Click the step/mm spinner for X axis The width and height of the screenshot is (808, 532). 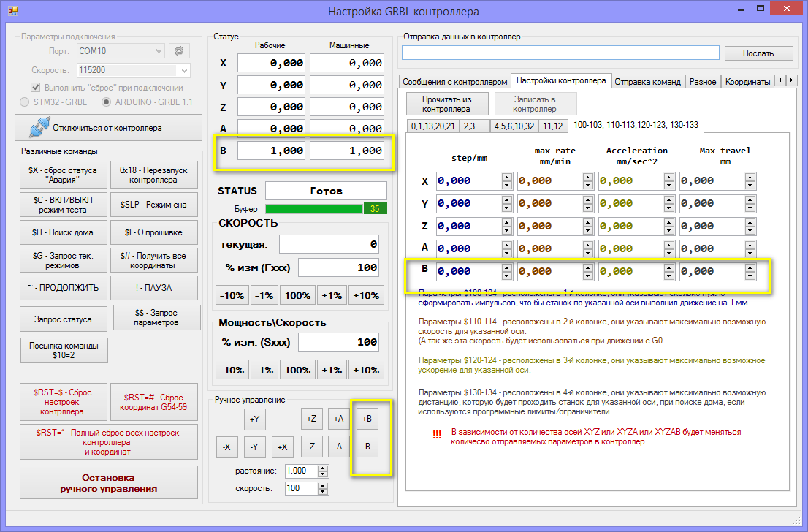point(507,181)
